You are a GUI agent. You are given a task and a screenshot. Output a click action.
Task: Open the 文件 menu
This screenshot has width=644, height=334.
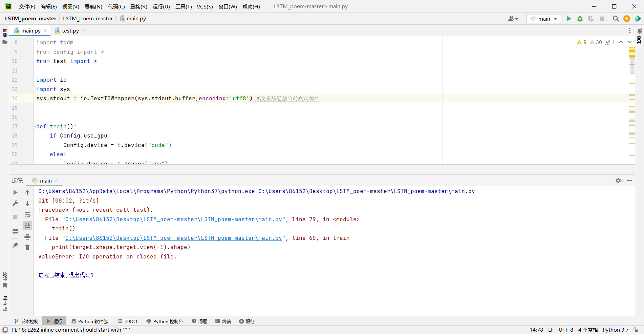tap(27, 6)
